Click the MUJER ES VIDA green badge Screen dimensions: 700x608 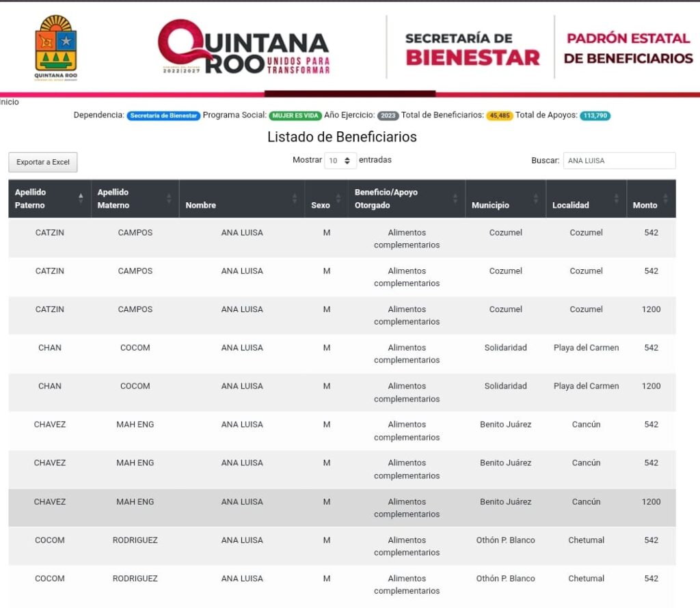point(295,116)
